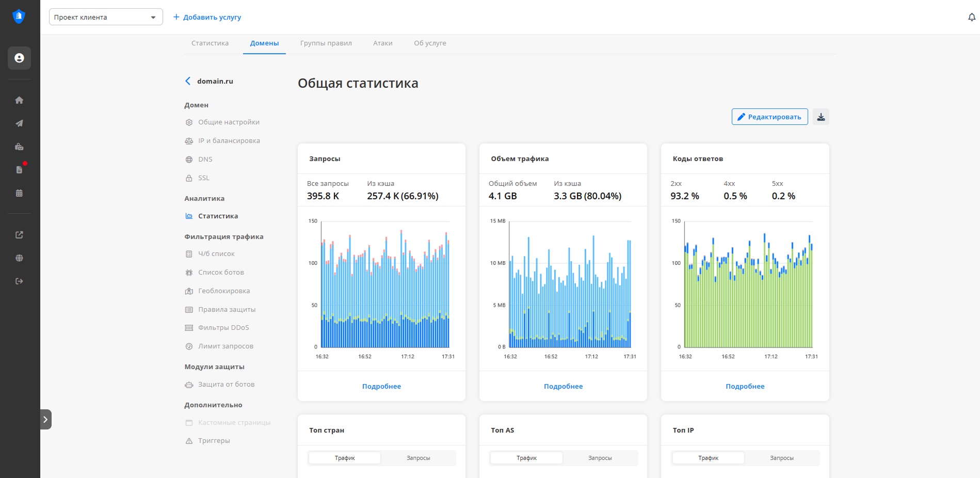Click the notification bell icon
980x478 pixels.
971,17
